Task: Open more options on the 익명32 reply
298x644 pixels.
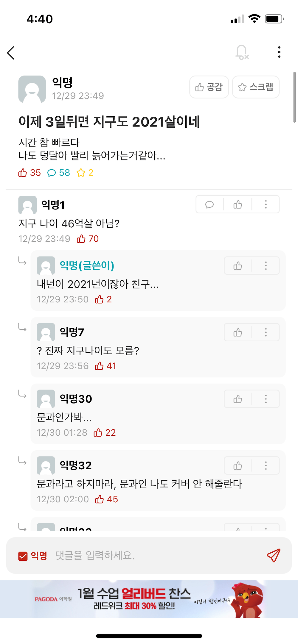Action: (x=266, y=466)
